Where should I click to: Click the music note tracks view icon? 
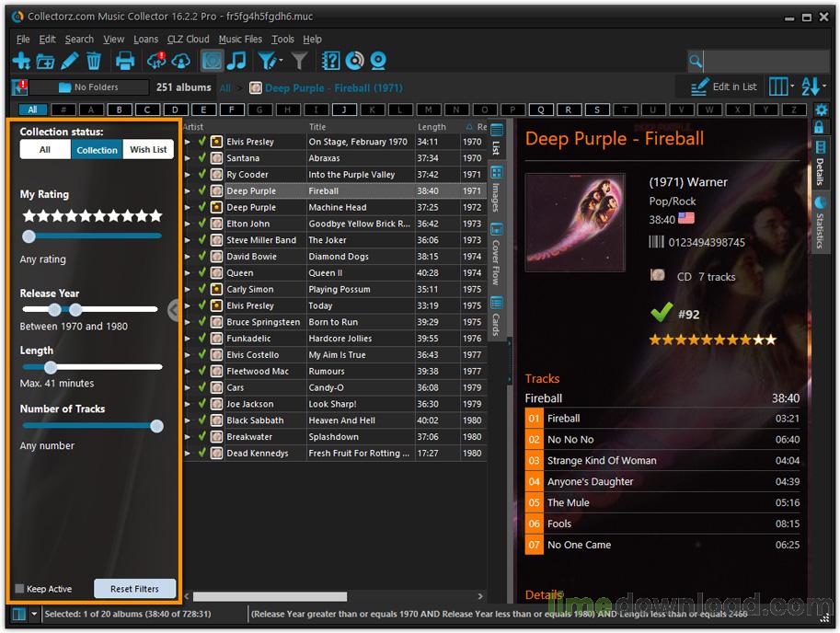tap(237, 62)
